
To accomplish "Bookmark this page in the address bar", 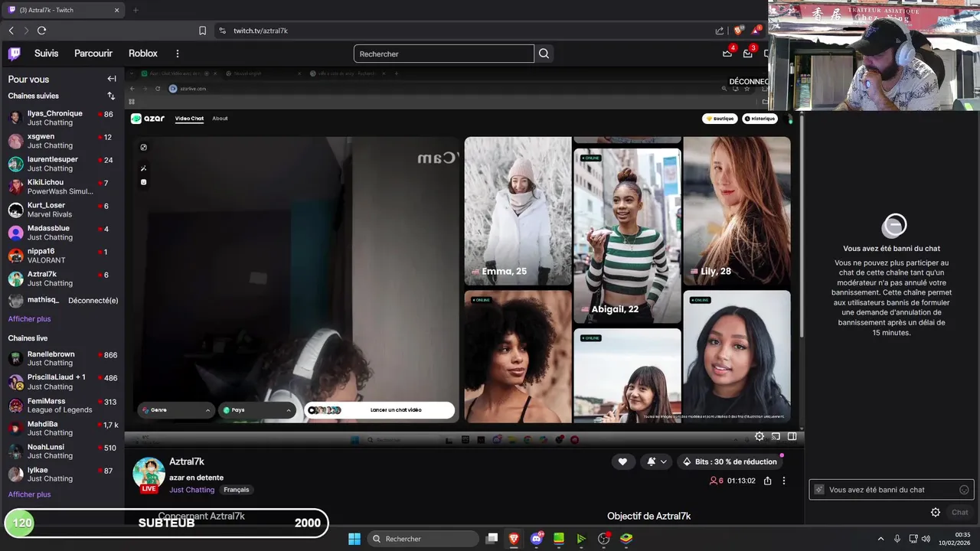I will 202,31.
